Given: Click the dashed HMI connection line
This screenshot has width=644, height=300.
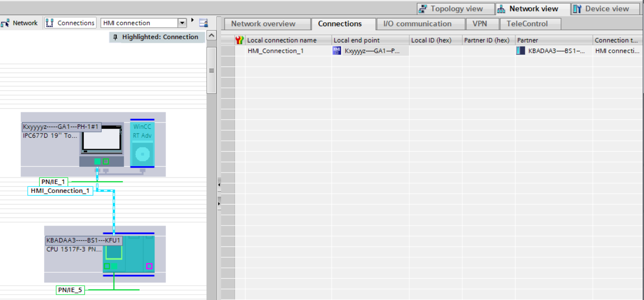Looking at the screenshot, I should [114, 212].
